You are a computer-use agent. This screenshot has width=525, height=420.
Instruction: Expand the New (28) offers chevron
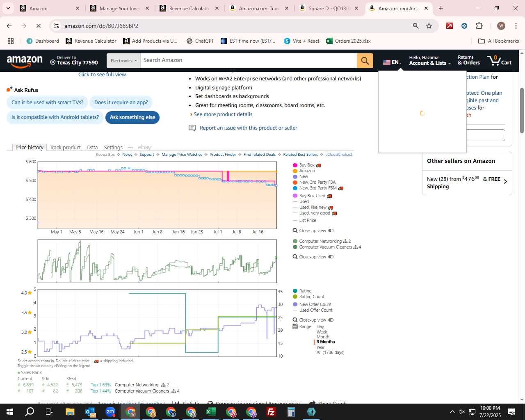[x=505, y=182]
